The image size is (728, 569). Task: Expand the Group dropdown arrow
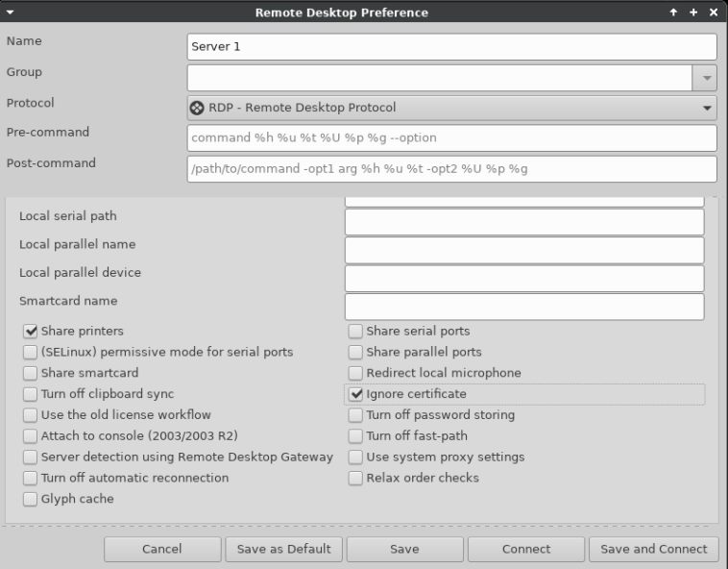[705, 78]
